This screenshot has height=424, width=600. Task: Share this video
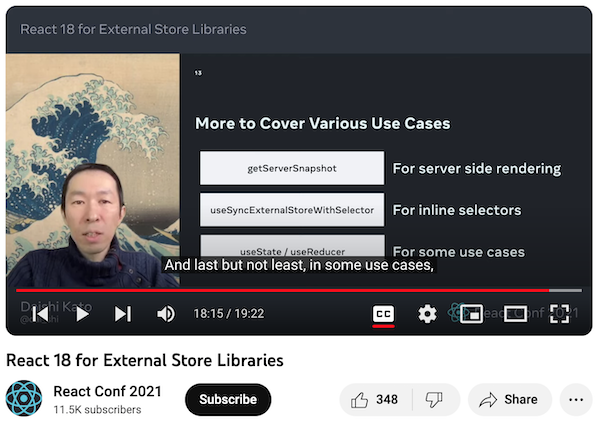[509, 400]
